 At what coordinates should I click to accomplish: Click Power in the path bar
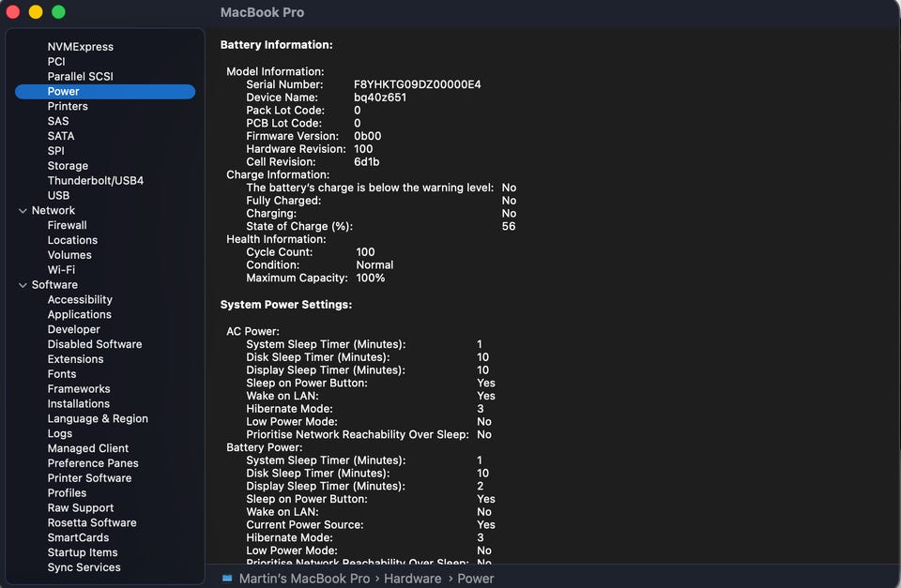click(476, 579)
